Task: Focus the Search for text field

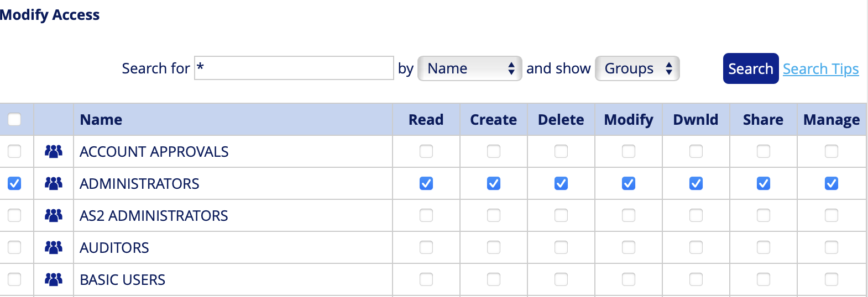Action: [x=294, y=68]
